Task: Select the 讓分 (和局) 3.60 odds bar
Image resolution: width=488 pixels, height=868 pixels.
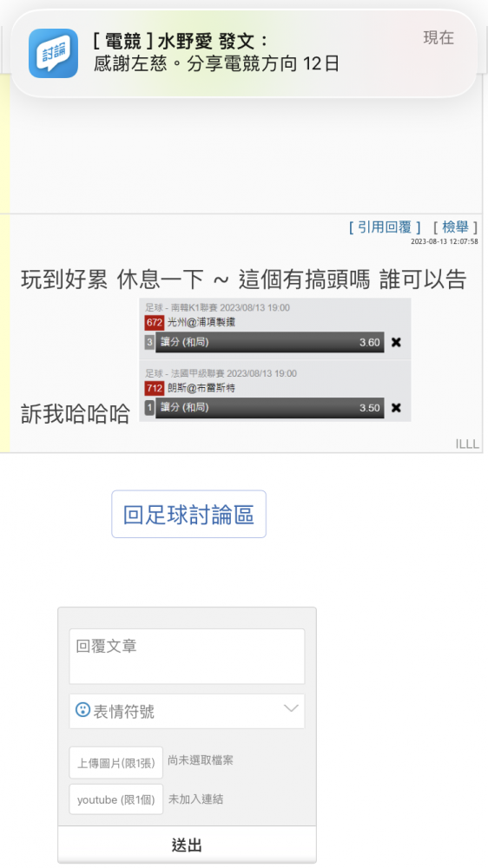Action: pos(270,342)
